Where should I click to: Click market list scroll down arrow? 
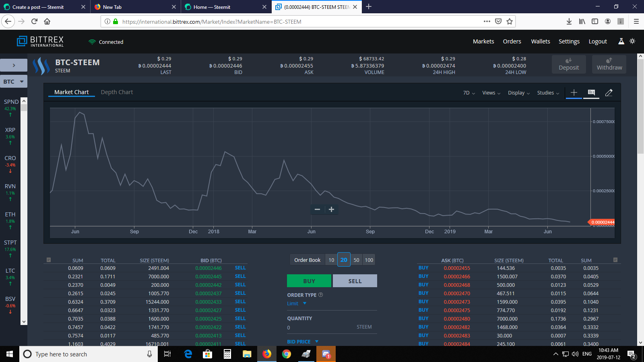[24, 321]
